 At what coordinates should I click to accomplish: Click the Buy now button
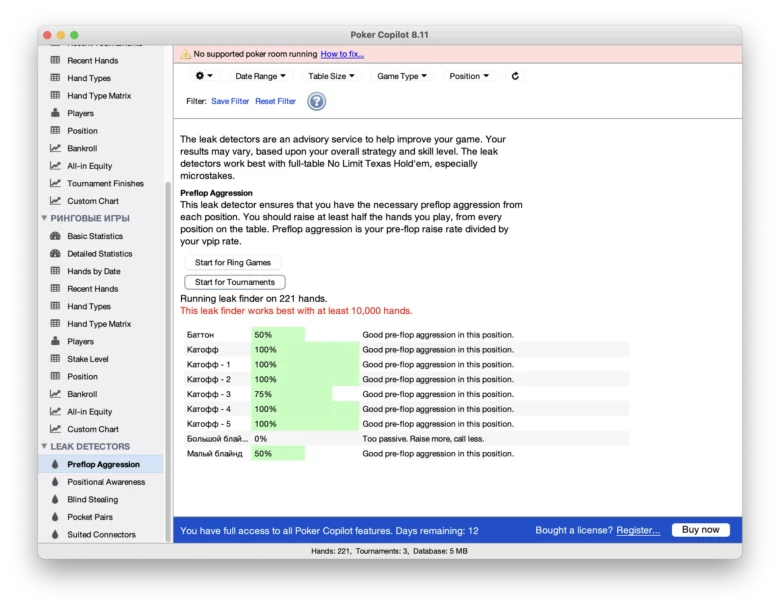click(700, 530)
